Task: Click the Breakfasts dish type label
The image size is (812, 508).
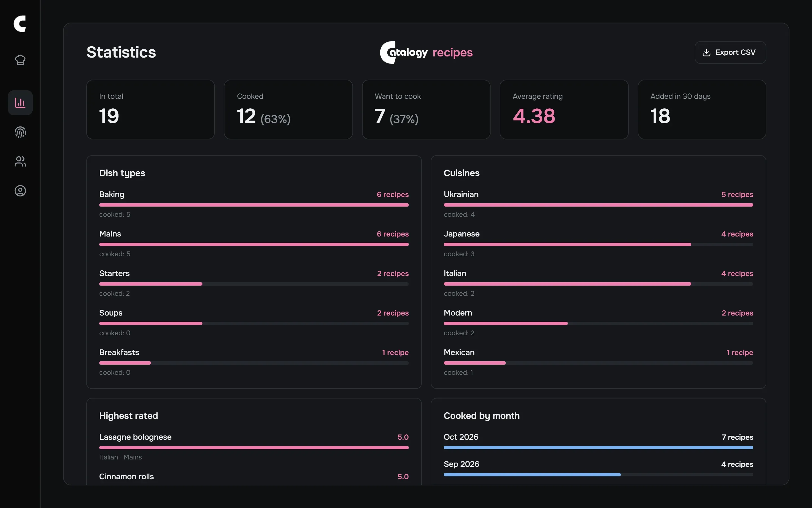Action: (x=119, y=352)
